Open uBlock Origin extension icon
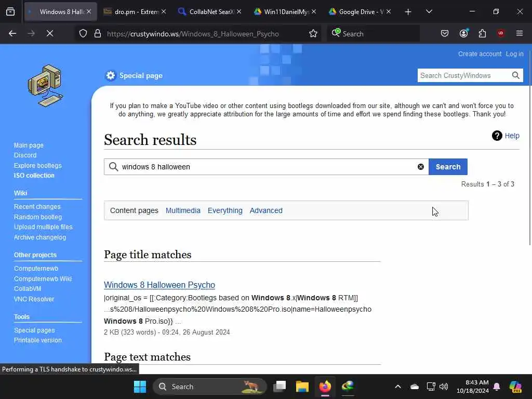The height and width of the screenshot is (399, 532). 501,33
